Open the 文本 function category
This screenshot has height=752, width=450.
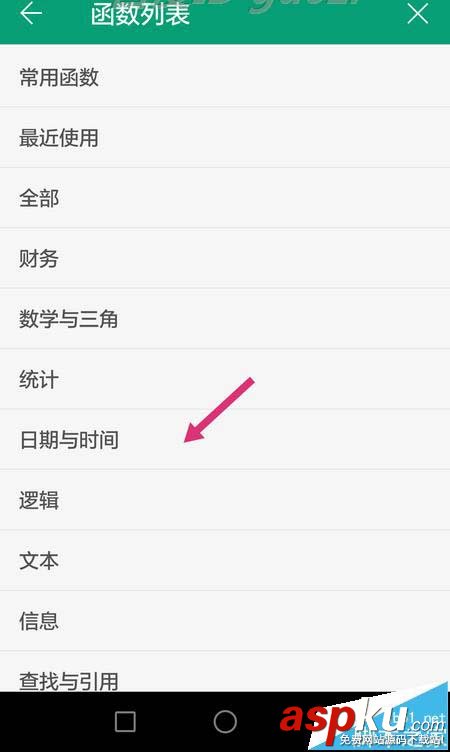pyautogui.click(x=225, y=561)
